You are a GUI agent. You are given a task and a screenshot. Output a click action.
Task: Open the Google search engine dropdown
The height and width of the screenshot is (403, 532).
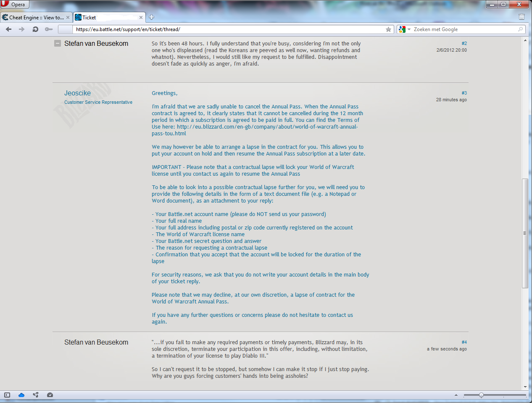coord(405,29)
